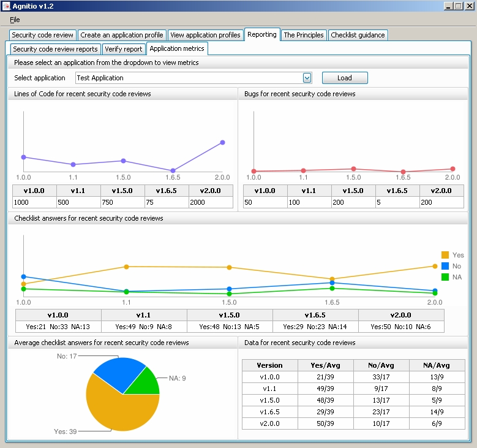
Task: Click the 48/39 cell in Data table
Action: click(326, 400)
